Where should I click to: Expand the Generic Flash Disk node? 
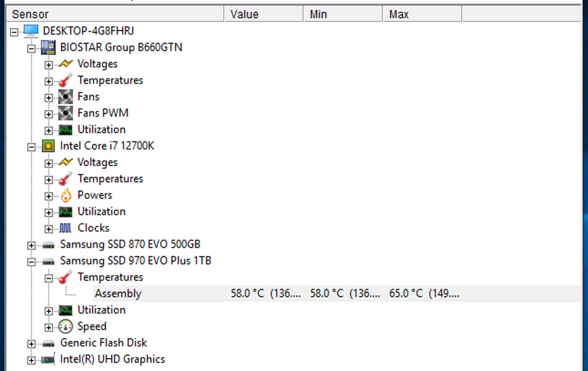[x=31, y=344]
